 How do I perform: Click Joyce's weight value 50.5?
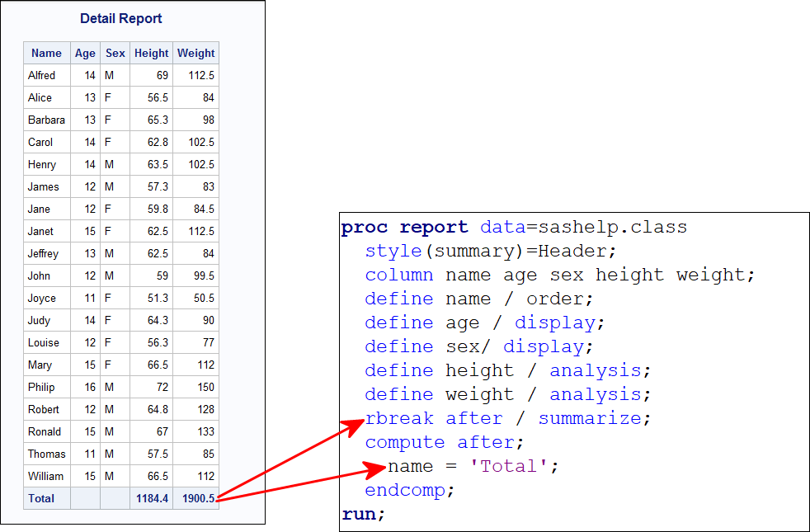(x=204, y=298)
